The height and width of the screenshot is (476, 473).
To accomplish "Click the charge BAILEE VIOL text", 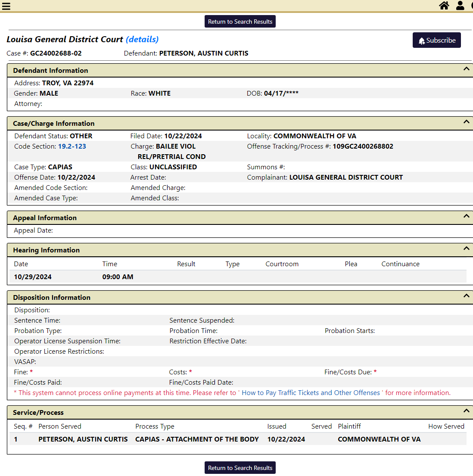I will [x=175, y=146].
